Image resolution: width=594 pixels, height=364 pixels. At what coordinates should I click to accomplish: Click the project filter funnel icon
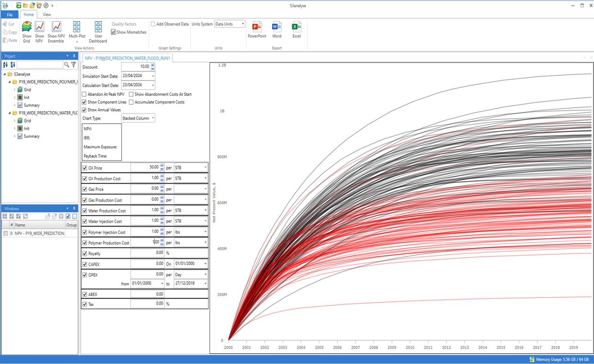74,65
